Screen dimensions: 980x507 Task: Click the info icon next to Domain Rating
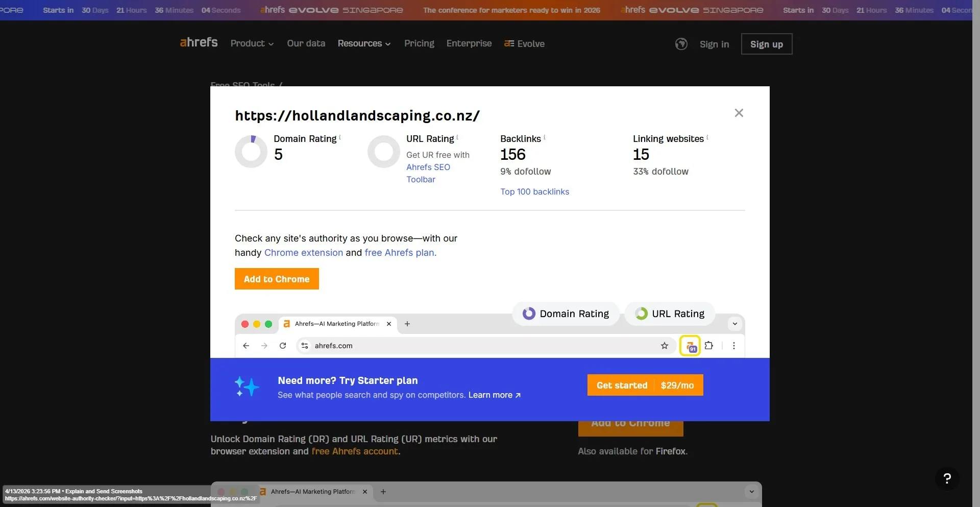pyautogui.click(x=340, y=137)
